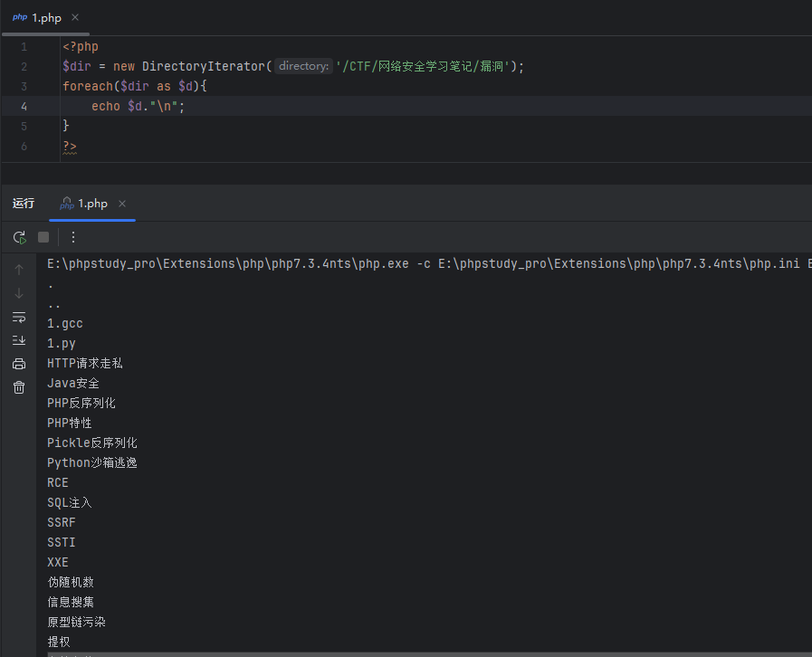Print the console output
This screenshot has width=812, height=657.
[19, 364]
